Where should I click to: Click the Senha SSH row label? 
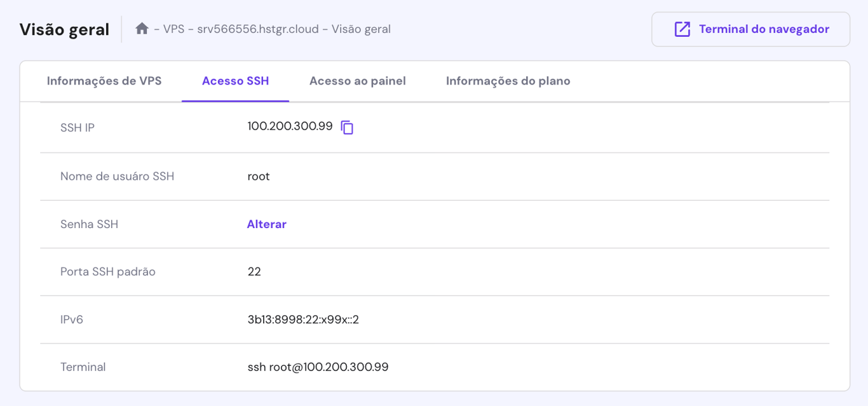click(x=89, y=224)
